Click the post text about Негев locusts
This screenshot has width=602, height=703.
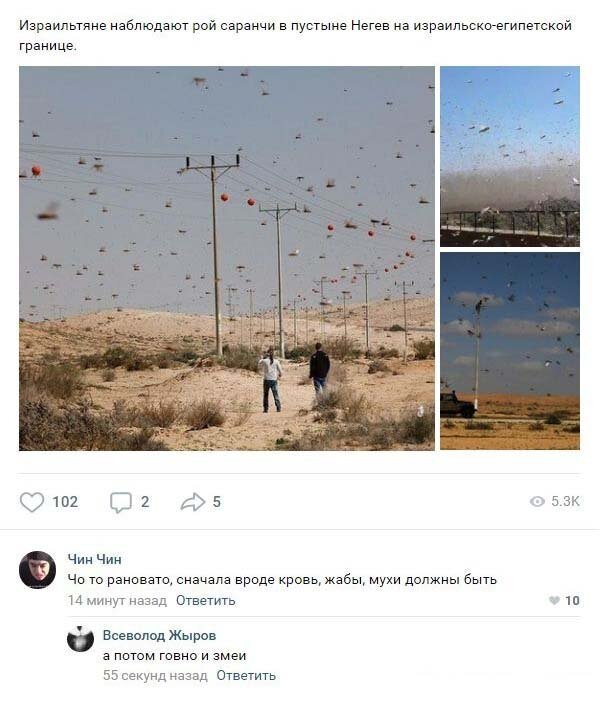[295, 35]
